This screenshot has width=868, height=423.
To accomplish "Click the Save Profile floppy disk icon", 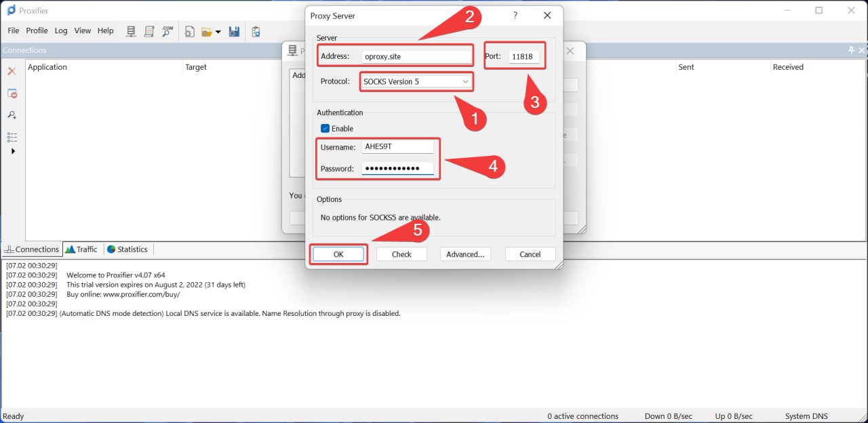I will pos(234,31).
